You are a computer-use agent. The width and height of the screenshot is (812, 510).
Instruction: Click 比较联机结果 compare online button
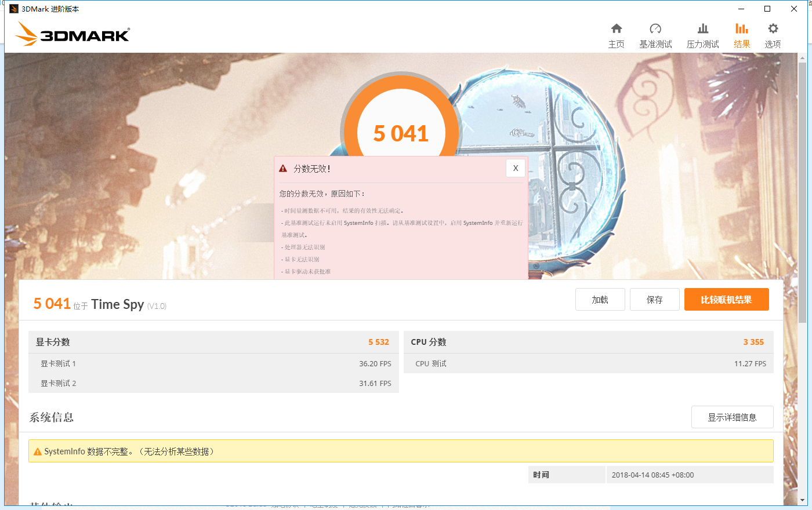click(727, 300)
